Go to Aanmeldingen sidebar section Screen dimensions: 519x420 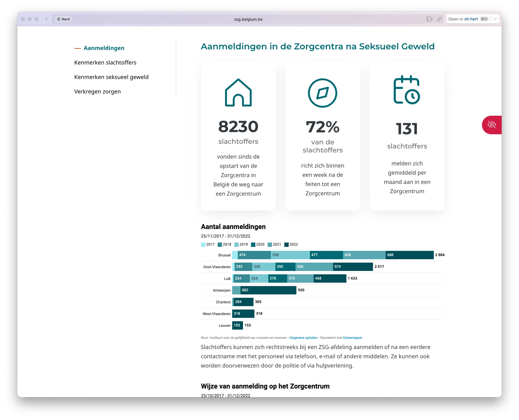click(104, 48)
